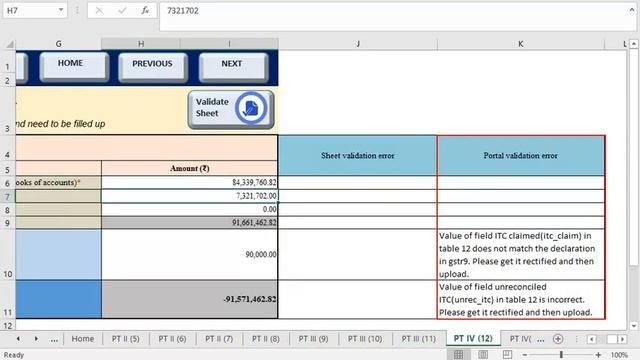Switch to PT II (5) sheet tab
The width and height of the screenshot is (640, 360).
126,339
